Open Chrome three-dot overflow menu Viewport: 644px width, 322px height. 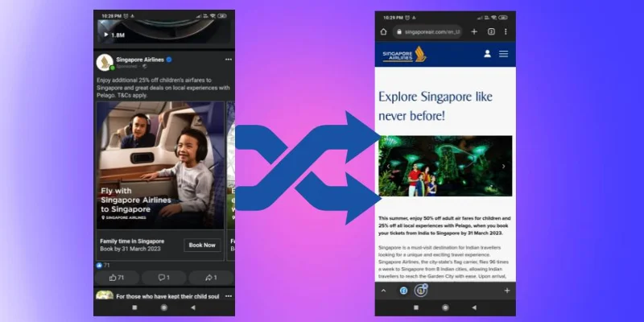pyautogui.click(x=506, y=31)
